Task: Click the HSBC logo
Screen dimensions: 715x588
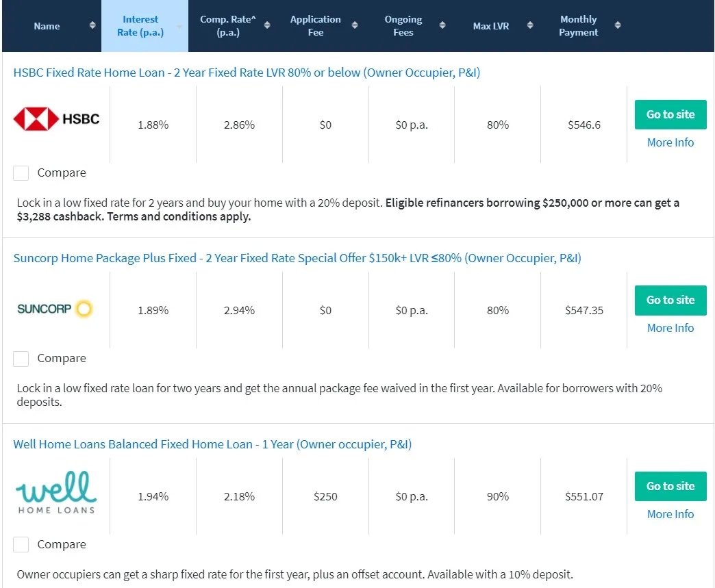Action: click(57, 119)
